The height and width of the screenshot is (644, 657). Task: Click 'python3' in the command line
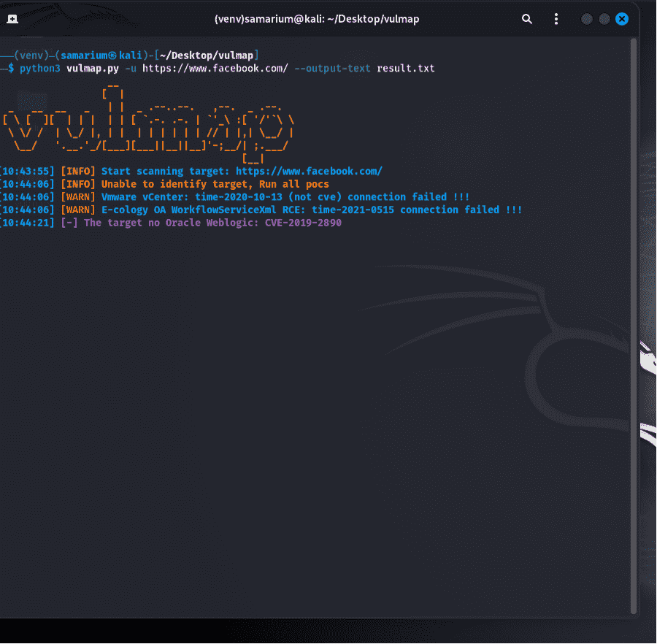40,69
